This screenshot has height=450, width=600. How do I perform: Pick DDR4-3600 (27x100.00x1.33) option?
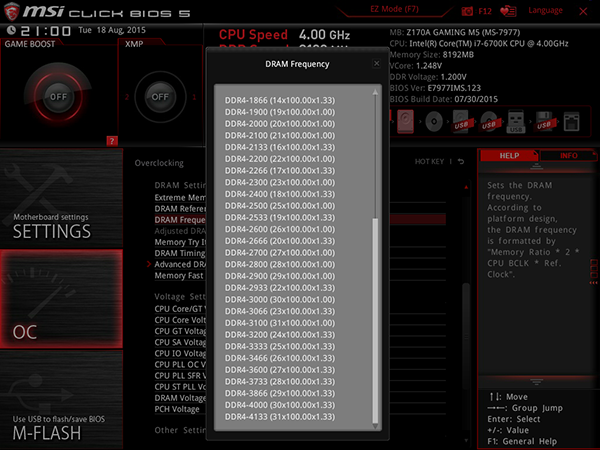click(280, 370)
